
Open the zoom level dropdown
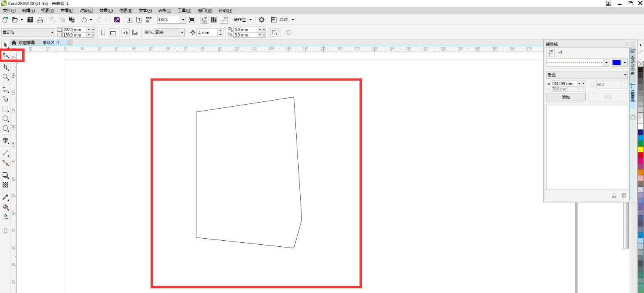pyautogui.click(x=183, y=20)
